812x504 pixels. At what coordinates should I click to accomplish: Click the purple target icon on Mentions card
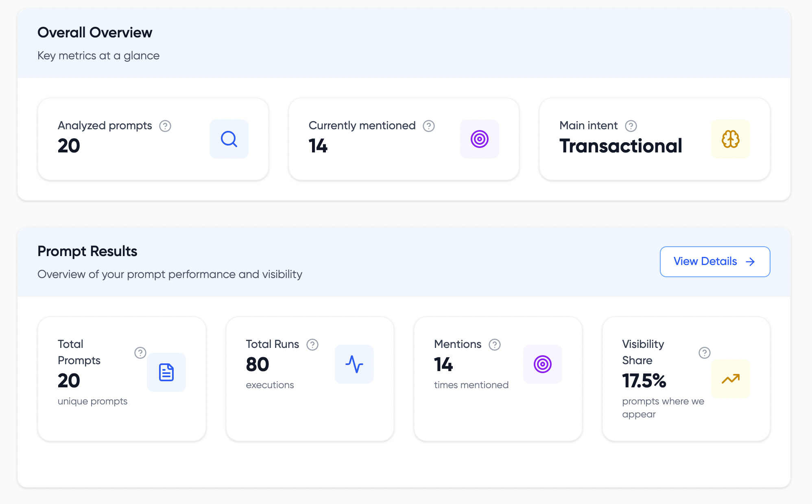point(542,364)
